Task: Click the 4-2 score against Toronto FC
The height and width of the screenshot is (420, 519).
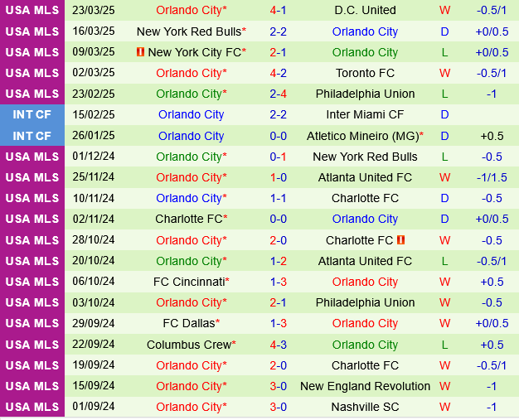Action: (279, 73)
